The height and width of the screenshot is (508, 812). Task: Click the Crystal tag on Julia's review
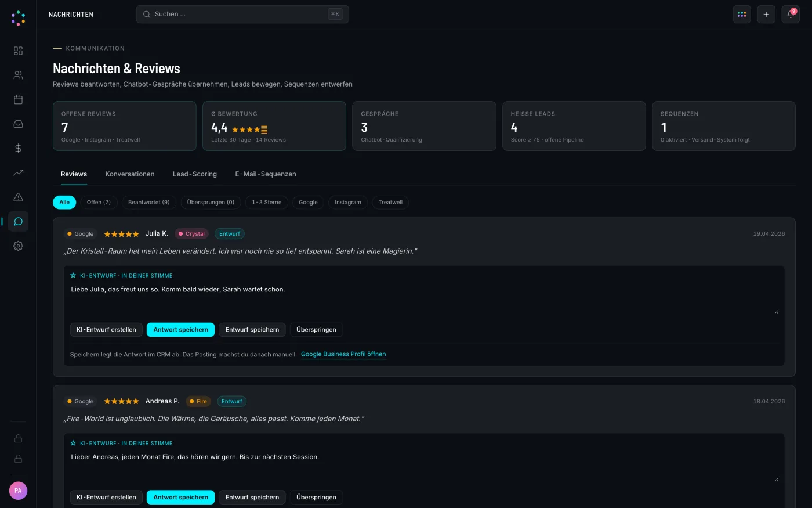(x=191, y=234)
